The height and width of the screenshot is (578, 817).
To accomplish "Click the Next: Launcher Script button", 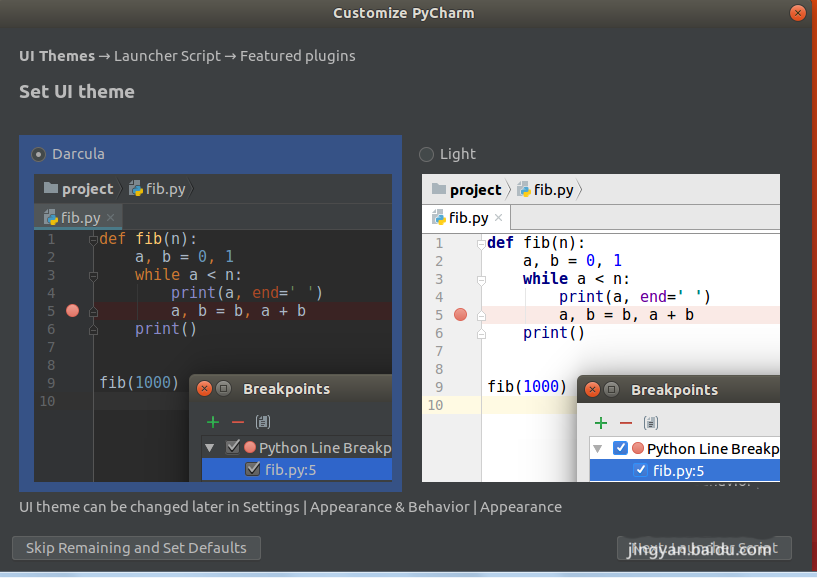I will pos(704,548).
